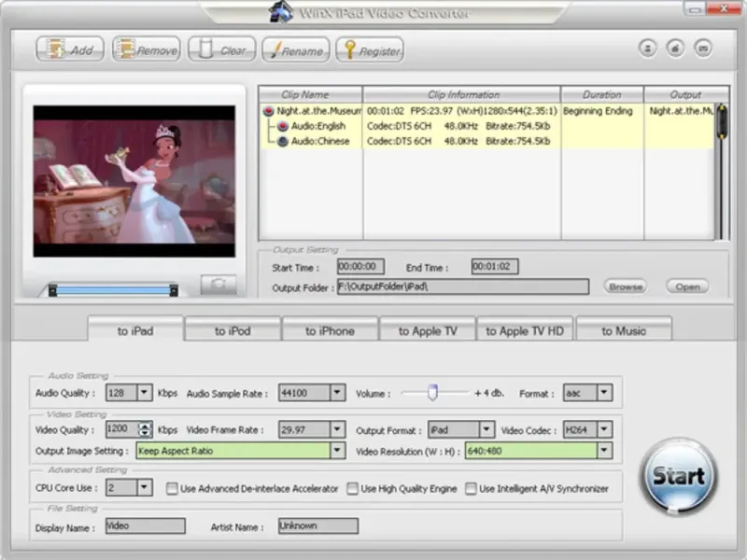Viewport: 747px width, 560px height.
Task: Select the Audio:Chinese track radio
Action: click(283, 142)
